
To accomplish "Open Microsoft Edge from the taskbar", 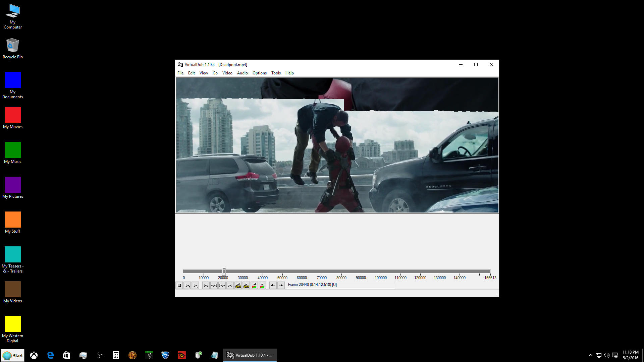I will 50,355.
